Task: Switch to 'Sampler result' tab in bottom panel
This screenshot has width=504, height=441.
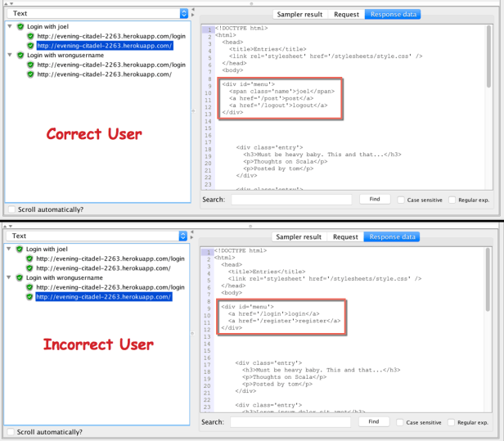Action: tap(299, 237)
